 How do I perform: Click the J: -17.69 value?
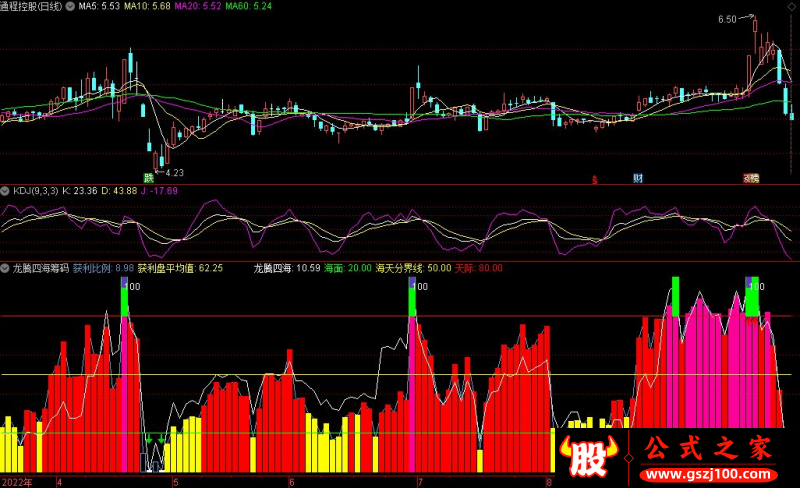click(159, 191)
